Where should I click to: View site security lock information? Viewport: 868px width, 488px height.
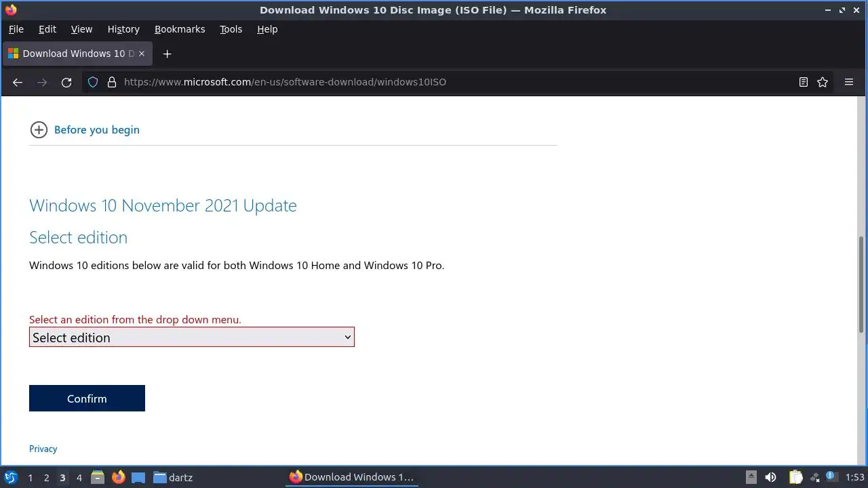click(x=112, y=82)
